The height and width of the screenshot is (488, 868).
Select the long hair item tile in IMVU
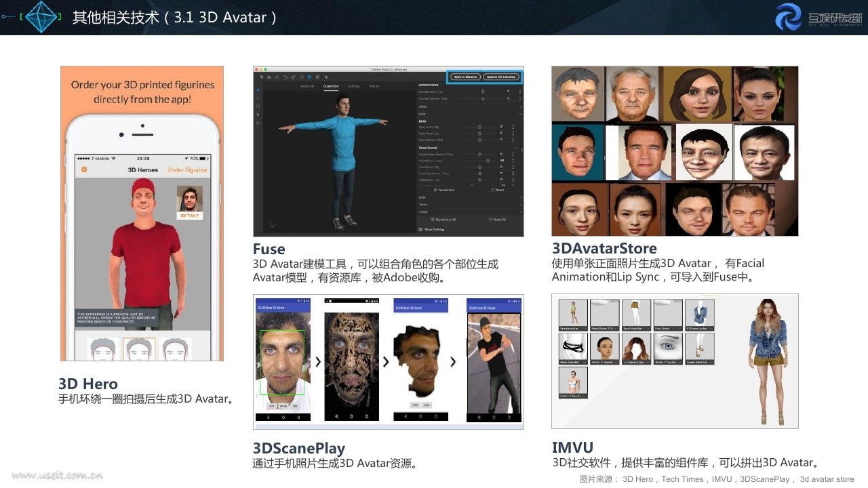coord(636,348)
